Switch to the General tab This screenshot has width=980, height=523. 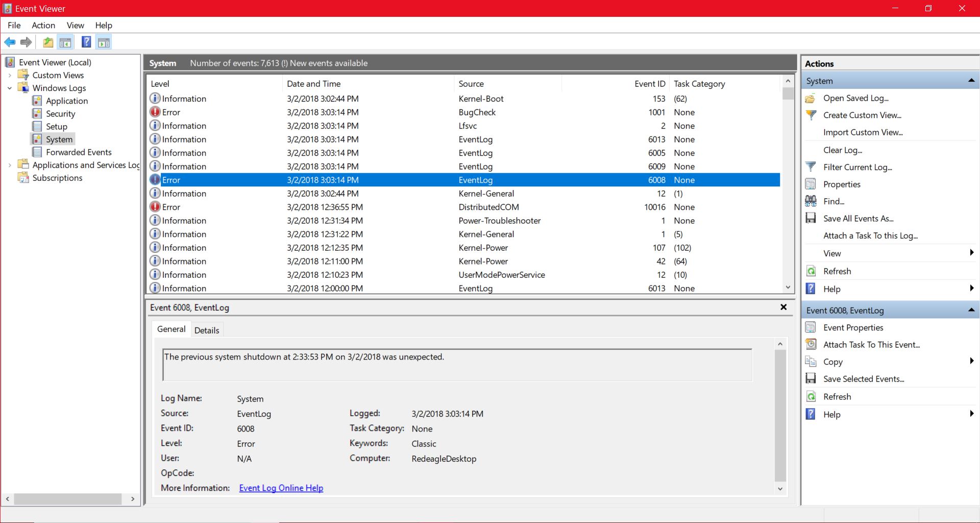[x=171, y=329]
